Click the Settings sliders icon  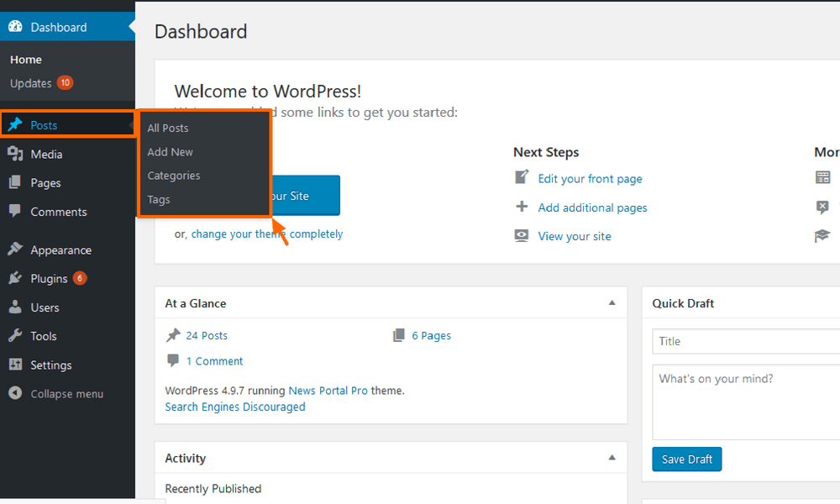[x=15, y=365]
